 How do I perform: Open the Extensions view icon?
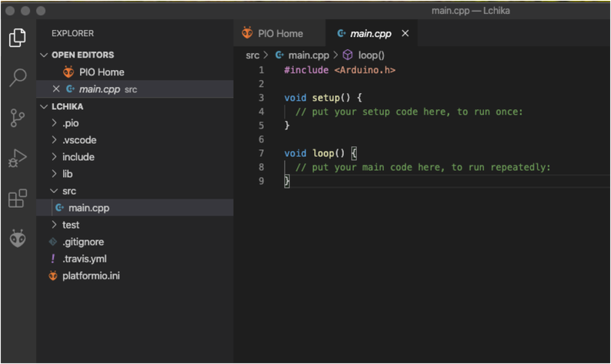pos(18,199)
